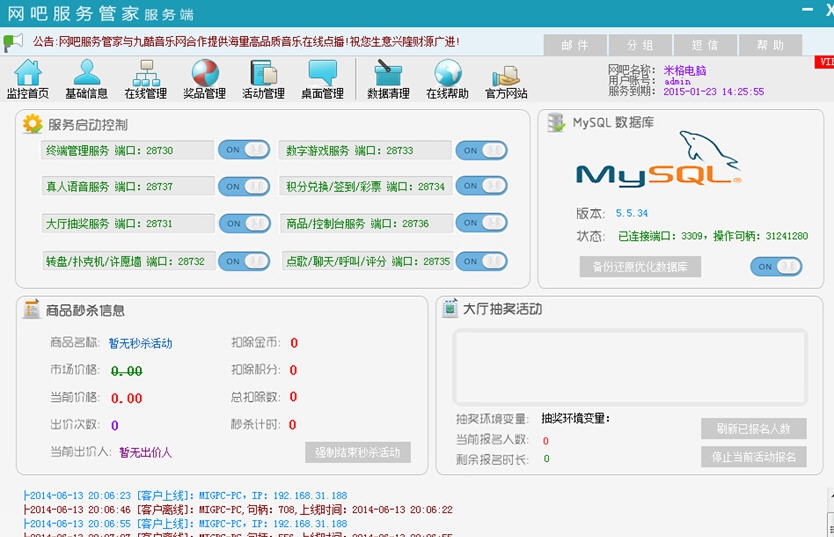Click 刷新已报名人数 button
This screenshot has height=537, width=834.
point(754,429)
